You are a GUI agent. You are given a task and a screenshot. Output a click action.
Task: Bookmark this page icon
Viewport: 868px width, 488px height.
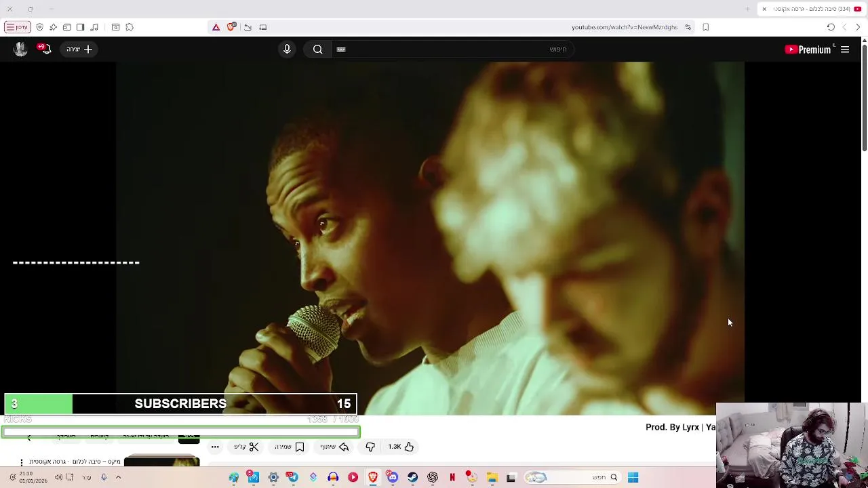706,27
